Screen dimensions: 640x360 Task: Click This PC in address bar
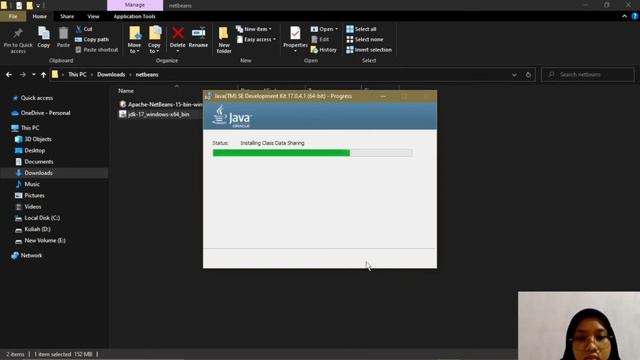point(77,75)
